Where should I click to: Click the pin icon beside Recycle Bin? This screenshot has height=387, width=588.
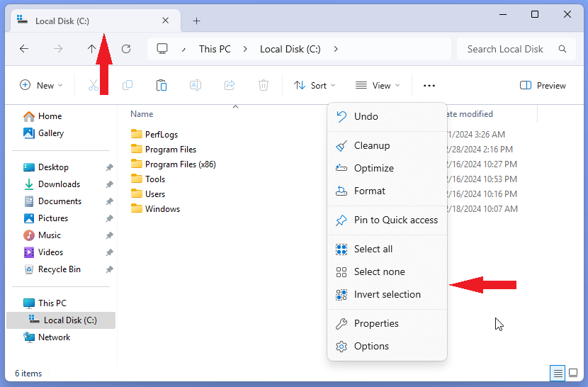tap(109, 269)
